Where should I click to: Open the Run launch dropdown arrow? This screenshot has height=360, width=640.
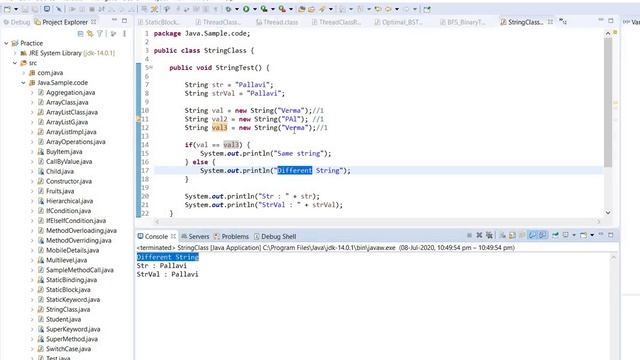click(x=255, y=9)
